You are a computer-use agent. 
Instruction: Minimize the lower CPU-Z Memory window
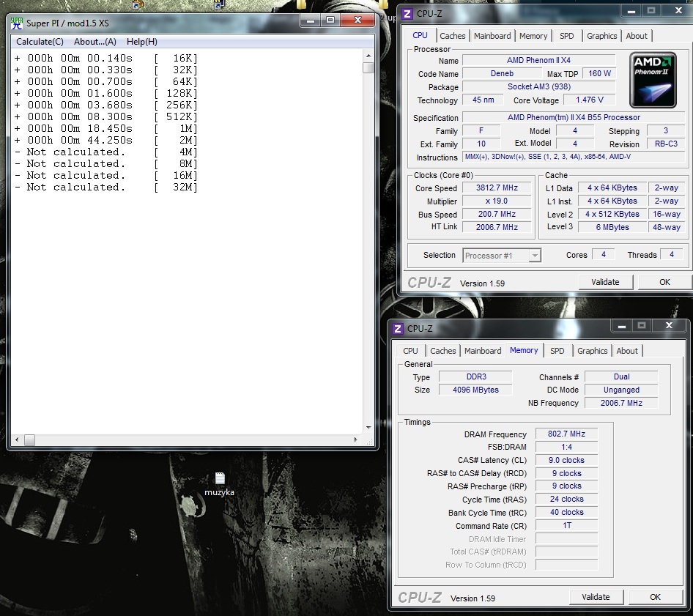click(x=622, y=326)
